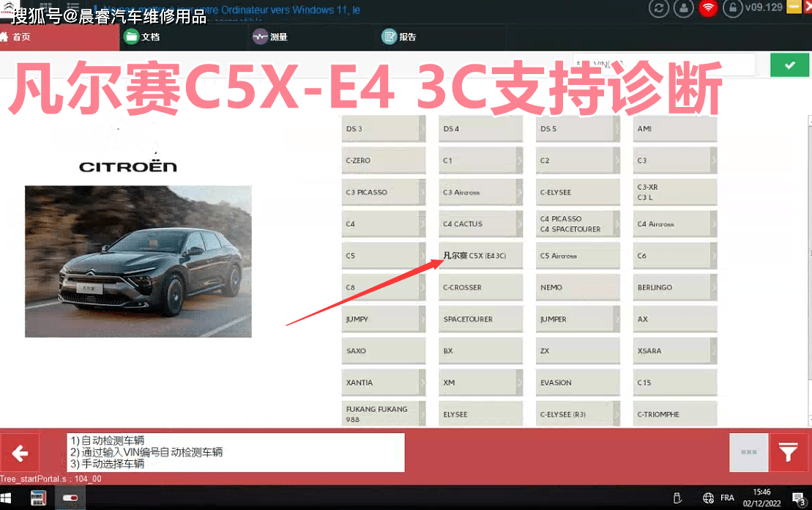Open the user profile icon
The width and height of the screenshot is (812, 510).
[x=684, y=8]
